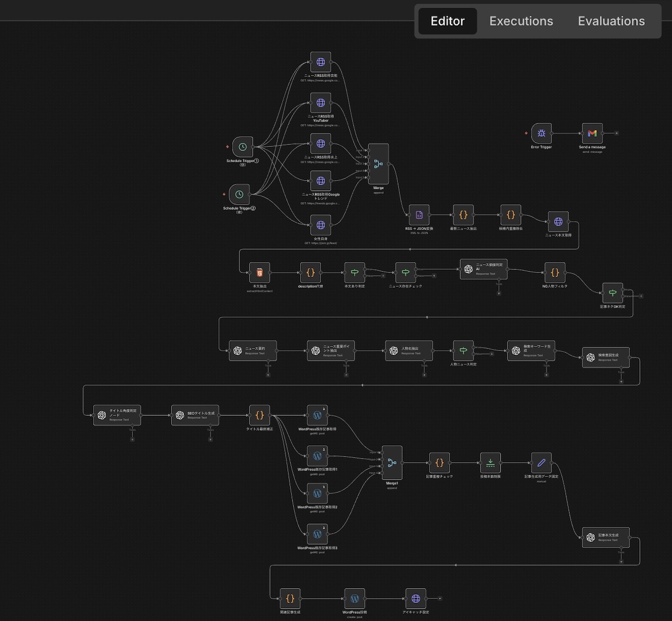The image size is (672, 621).
Task: Select the Merge1 append node
Action: click(392, 463)
